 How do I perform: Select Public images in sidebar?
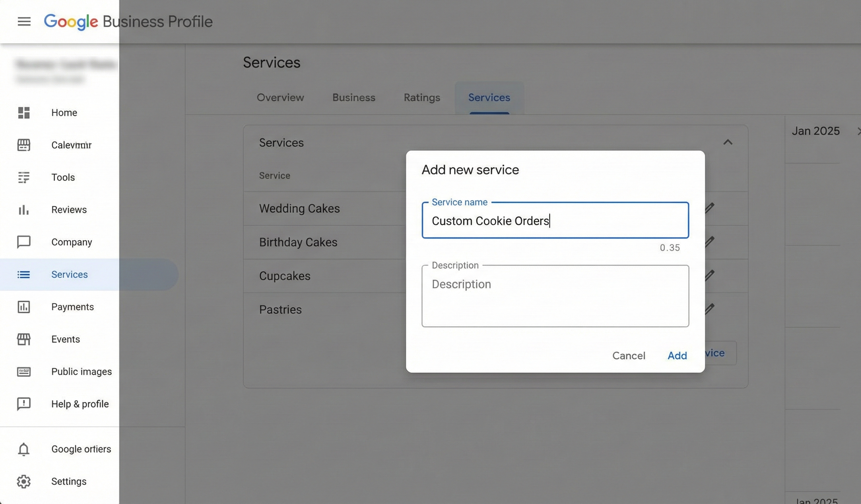point(81,372)
